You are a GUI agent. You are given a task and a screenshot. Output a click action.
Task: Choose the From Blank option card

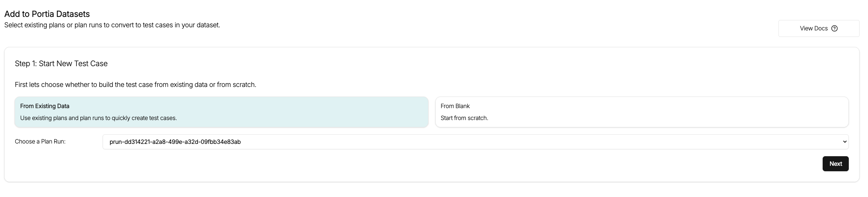[x=642, y=112]
